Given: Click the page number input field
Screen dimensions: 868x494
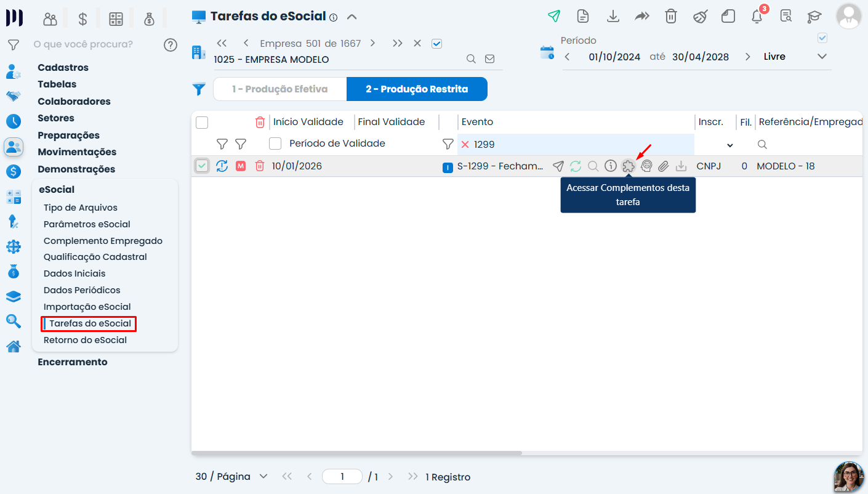Looking at the screenshot, I should 342,477.
